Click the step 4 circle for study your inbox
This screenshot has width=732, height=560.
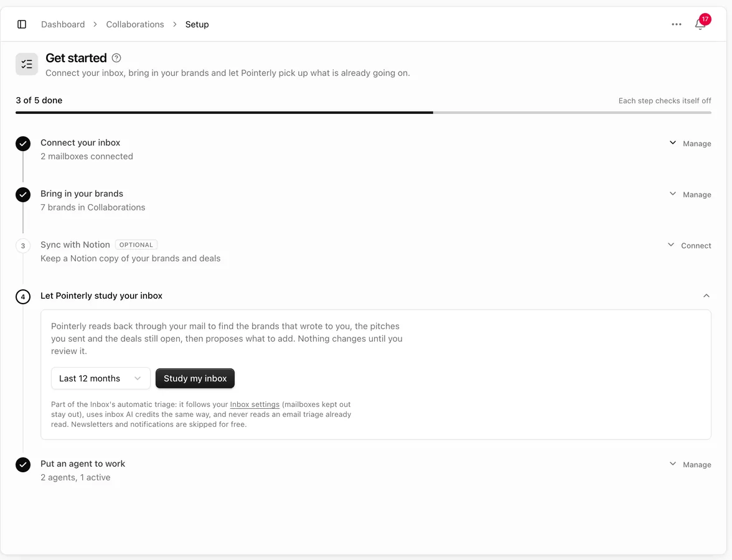point(23,297)
